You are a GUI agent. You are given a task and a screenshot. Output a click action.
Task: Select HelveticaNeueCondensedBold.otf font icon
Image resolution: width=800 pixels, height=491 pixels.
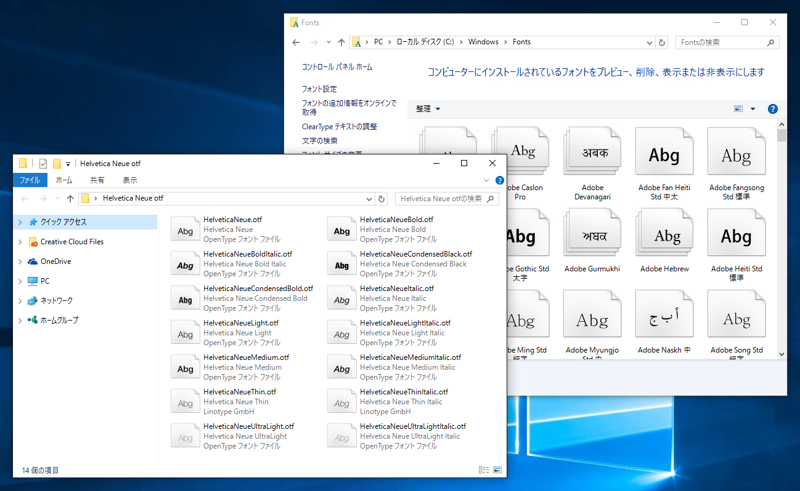pos(185,299)
